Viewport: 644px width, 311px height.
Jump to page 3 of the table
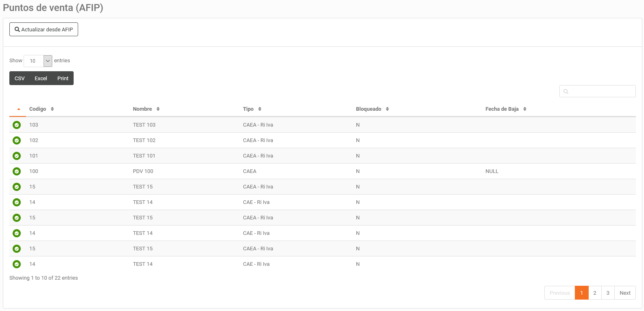point(608,293)
